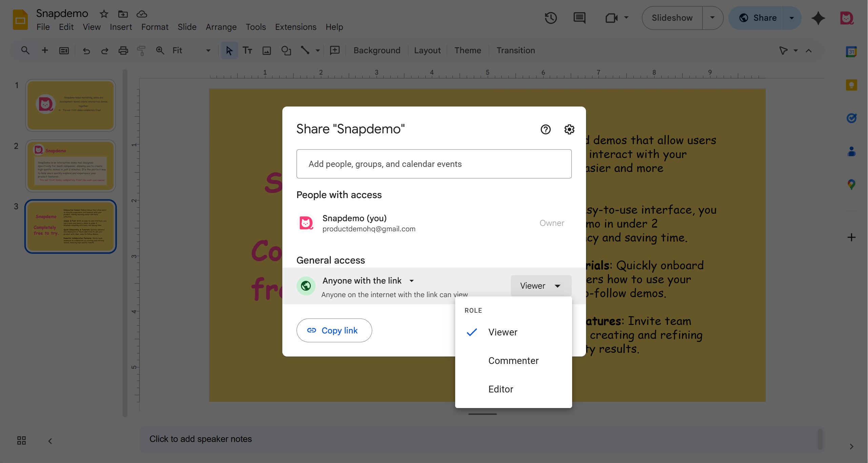Viewport: 868px width, 463px height.
Task: Open Google Calendar in side panel
Action: point(851,52)
